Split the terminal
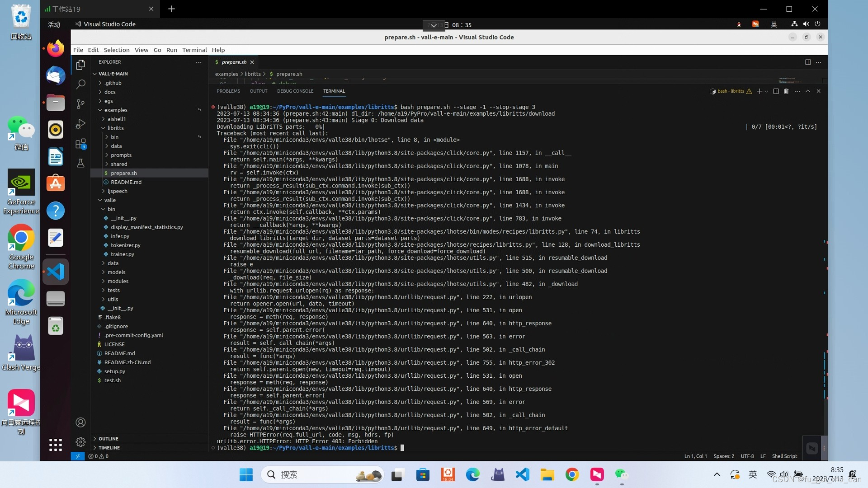This screenshot has width=868, height=488. pyautogui.click(x=776, y=91)
